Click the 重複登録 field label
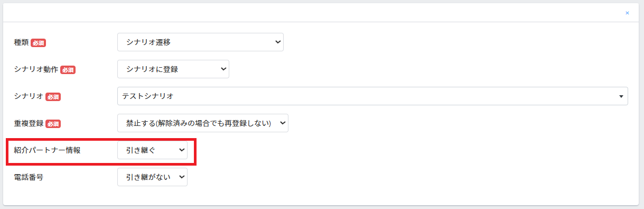 (29, 124)
